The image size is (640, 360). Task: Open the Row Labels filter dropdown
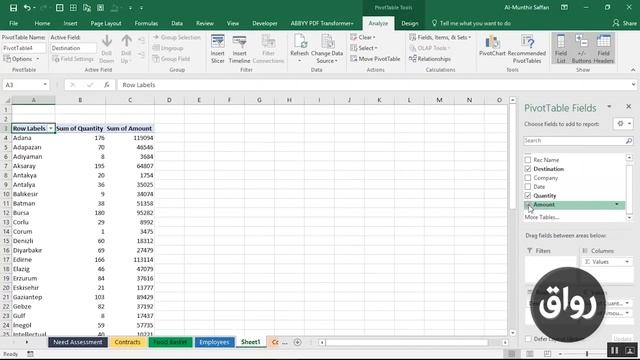tap(51, 128)
